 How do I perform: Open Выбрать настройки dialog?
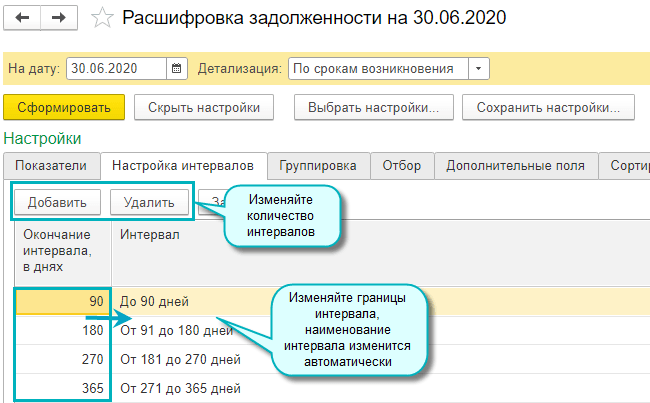click(374, 107)
